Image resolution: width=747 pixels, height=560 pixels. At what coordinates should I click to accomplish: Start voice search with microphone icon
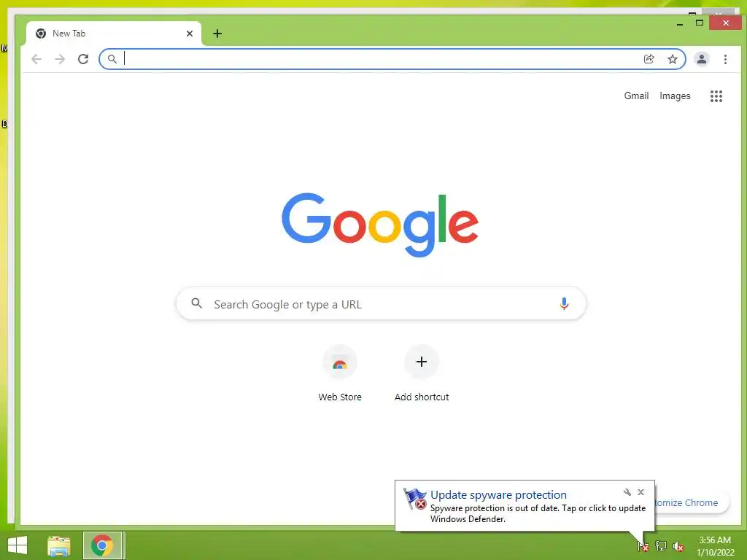pos(564,304)
